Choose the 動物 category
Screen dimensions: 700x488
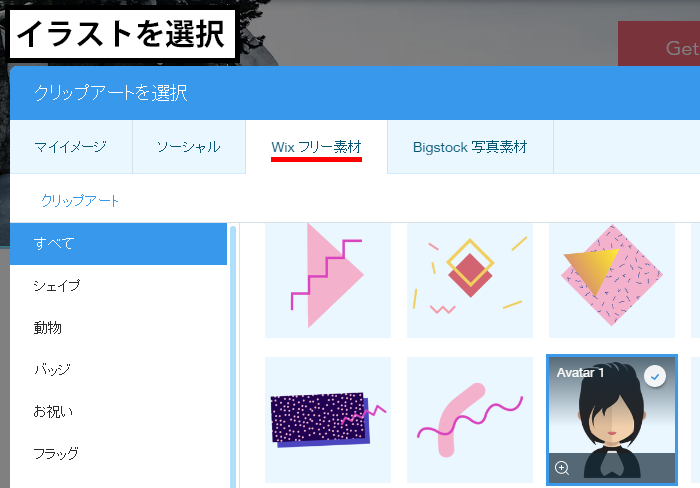click(118, 328)
